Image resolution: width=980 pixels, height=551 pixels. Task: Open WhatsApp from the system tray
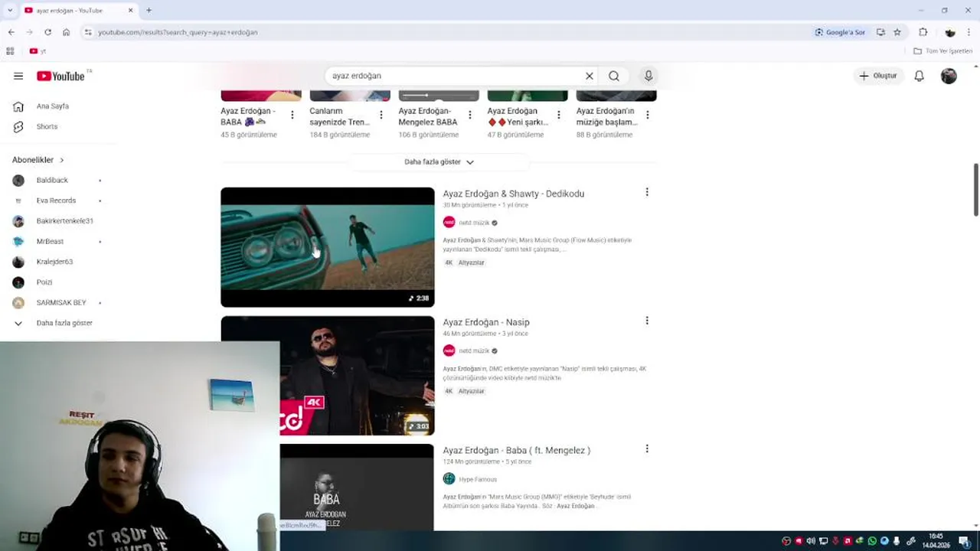pyautogui.click(x=872, y=541)
